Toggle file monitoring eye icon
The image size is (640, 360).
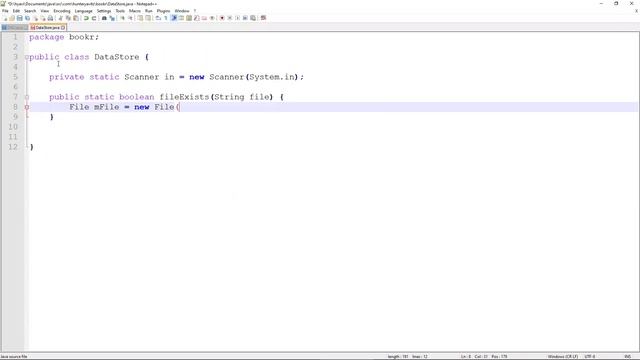(213, 18)
